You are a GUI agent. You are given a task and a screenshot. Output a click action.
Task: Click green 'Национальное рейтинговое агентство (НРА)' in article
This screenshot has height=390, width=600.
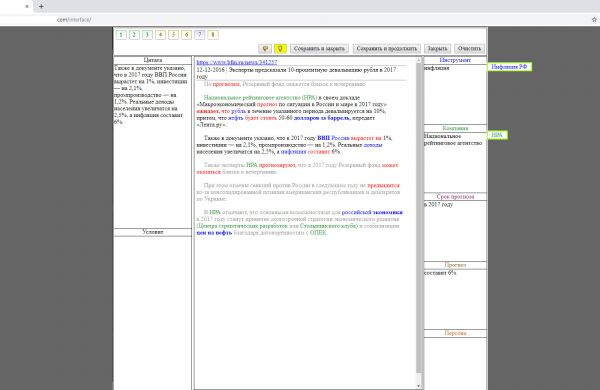(260, 98)
